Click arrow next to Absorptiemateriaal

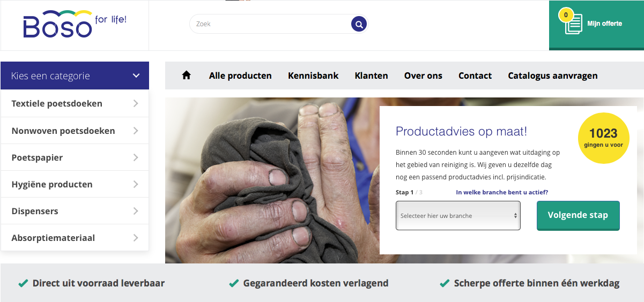(x=136, y=238)
